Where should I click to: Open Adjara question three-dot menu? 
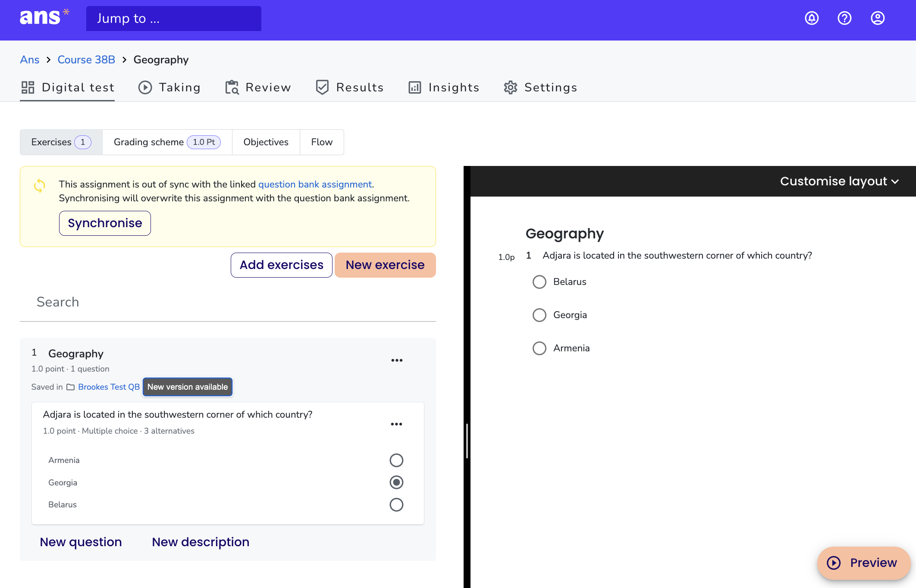click(x=396, y=424)
